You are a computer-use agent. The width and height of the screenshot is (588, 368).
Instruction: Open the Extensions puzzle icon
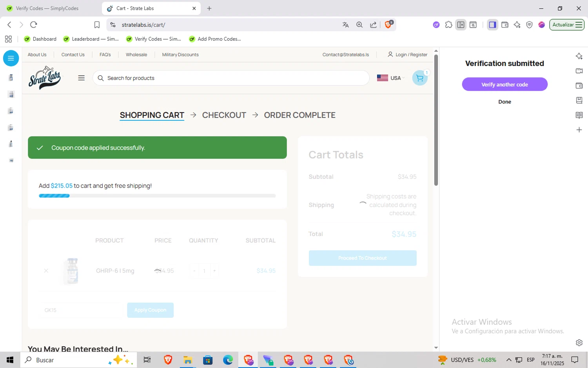point(449,25)
